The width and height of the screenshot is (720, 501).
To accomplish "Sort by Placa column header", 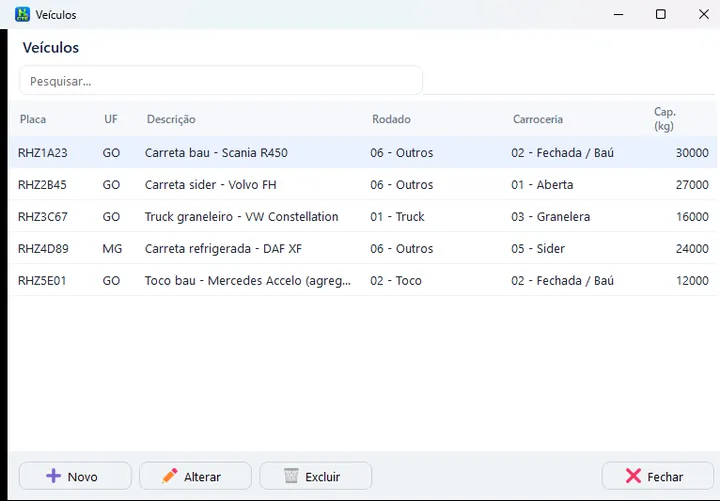I will click(33, 119).
